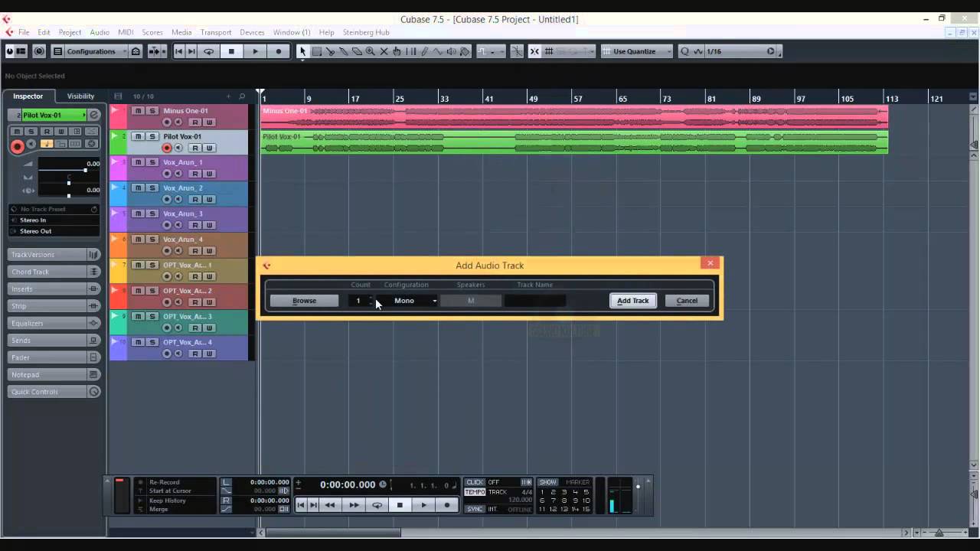Click the toolbar Record button
This screenshot has height=551, width=980.
[278, 51]
